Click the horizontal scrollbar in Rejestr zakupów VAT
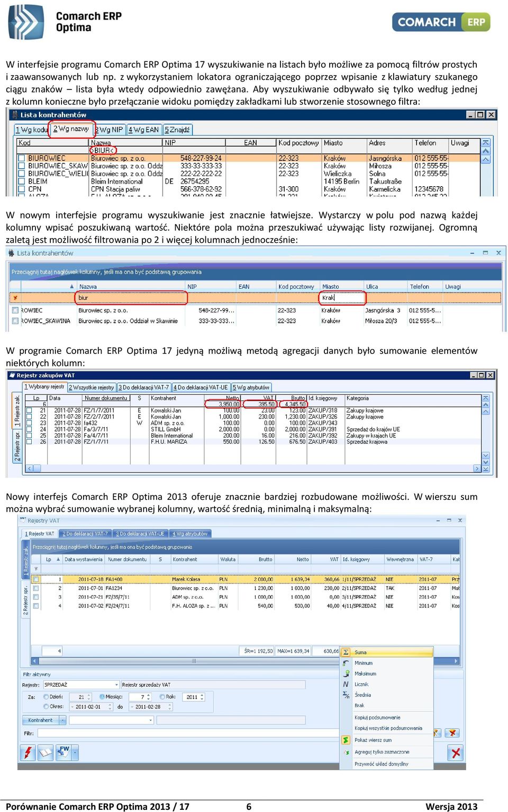The width and height of the screenshot is (508, 812). coord(253,468)
